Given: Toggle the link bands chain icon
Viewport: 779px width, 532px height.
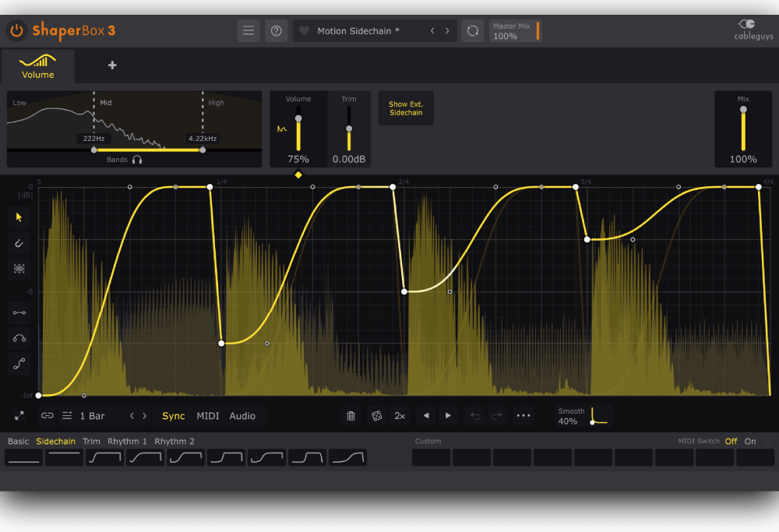Looking at the screenshot, I should 48,415.
